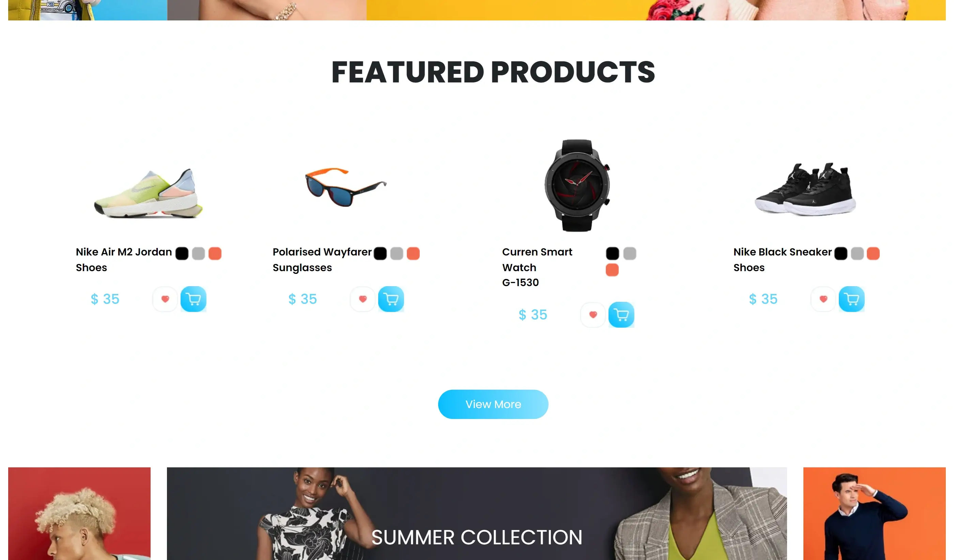The image size is (954, 560).
Task: Click the View More button
Action: 493,404
